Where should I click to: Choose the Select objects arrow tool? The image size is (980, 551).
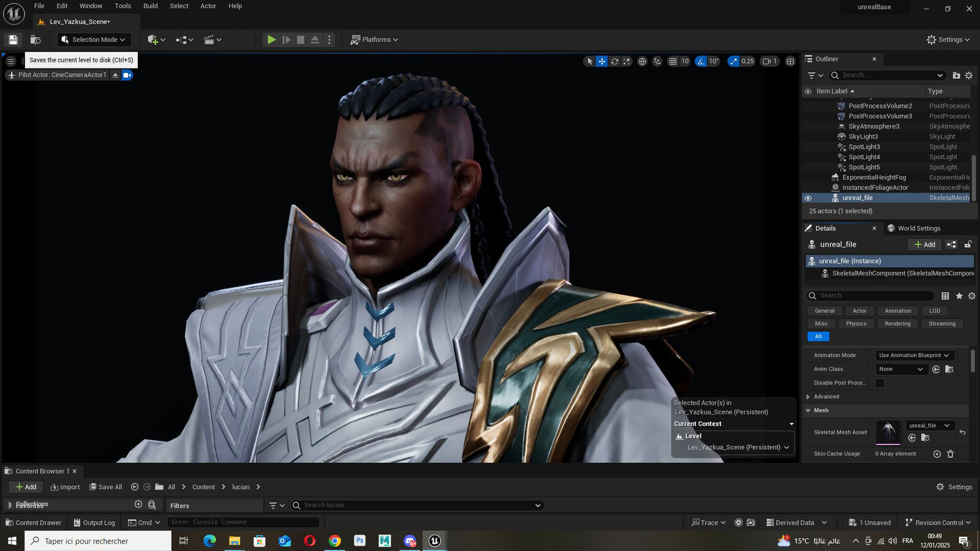[589, 61]
